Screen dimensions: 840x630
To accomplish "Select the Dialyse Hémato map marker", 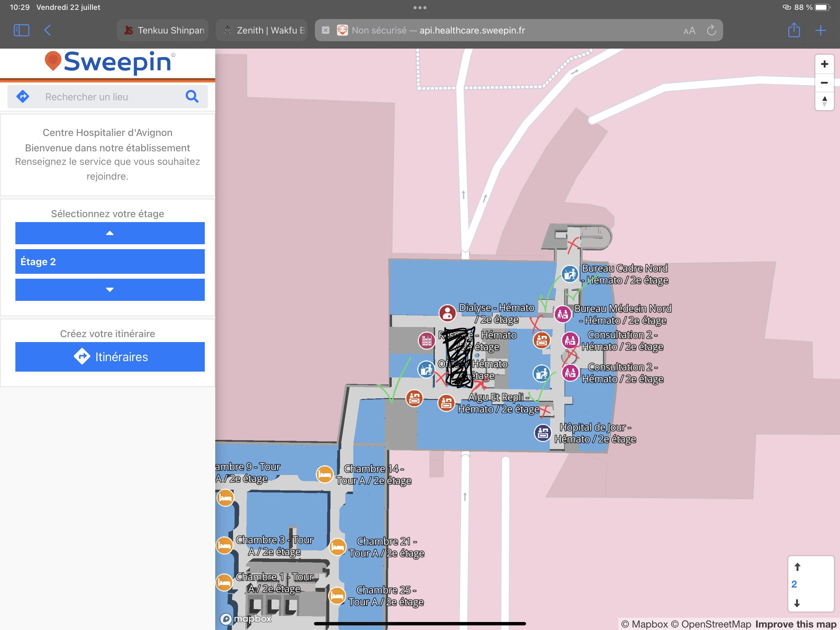I will (x=447, y=313).
